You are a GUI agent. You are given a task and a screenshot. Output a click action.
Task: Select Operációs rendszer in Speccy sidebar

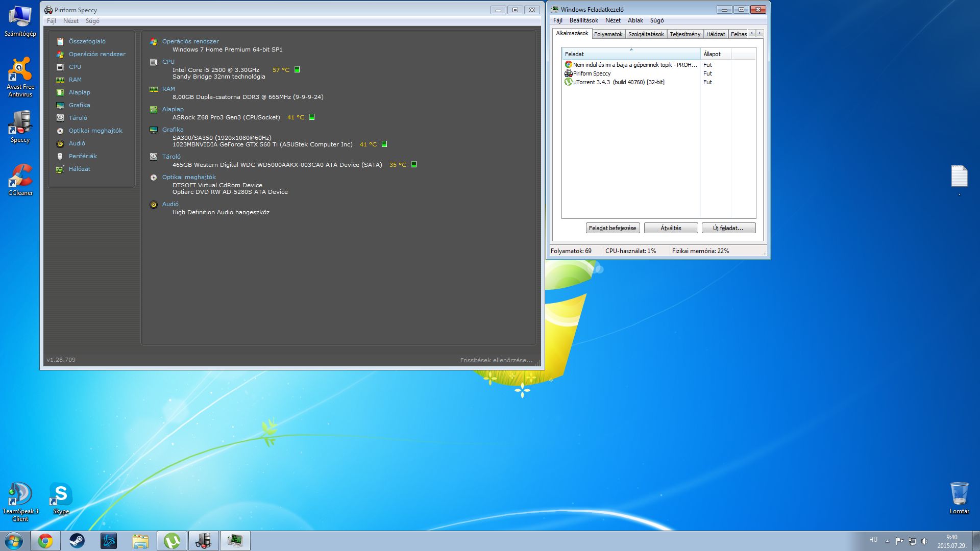point(97,54)
